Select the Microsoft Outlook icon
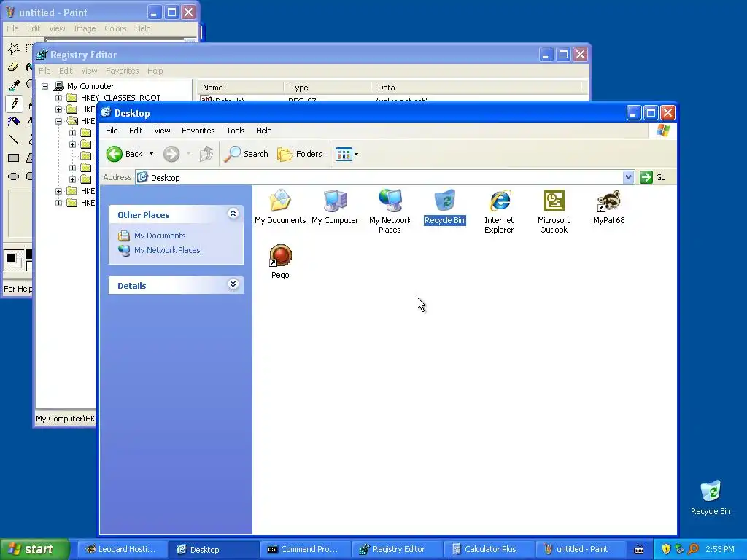 pyautogui.click(x=554, y=211)
